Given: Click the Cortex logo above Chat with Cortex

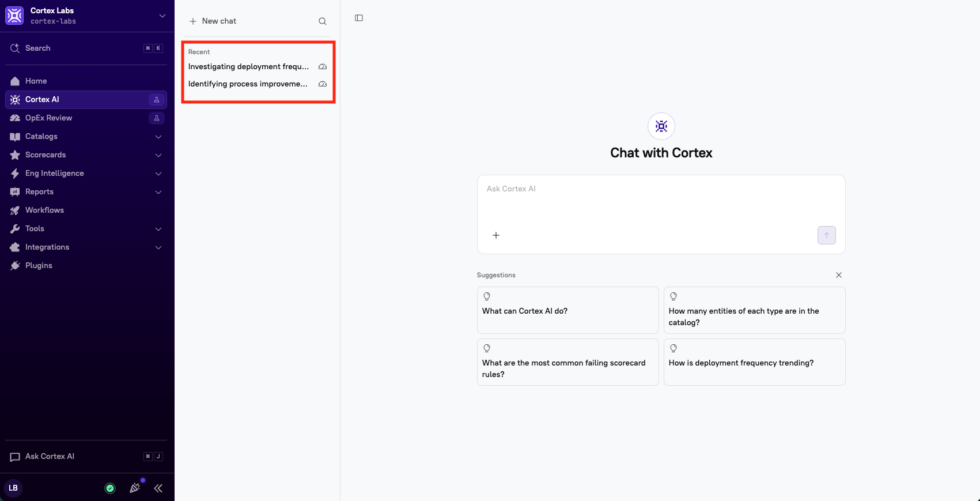Looking at the screenshot, I should [661, 126].
